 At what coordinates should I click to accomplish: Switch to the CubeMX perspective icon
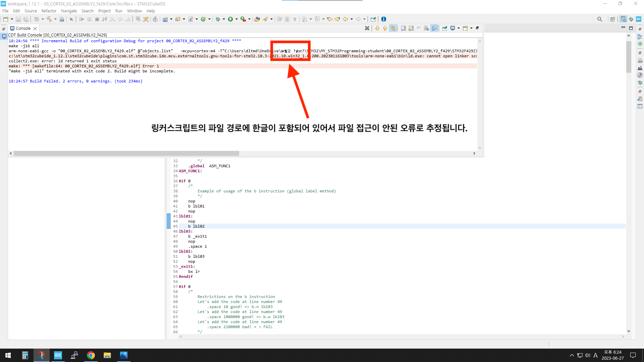coord(639,19)
